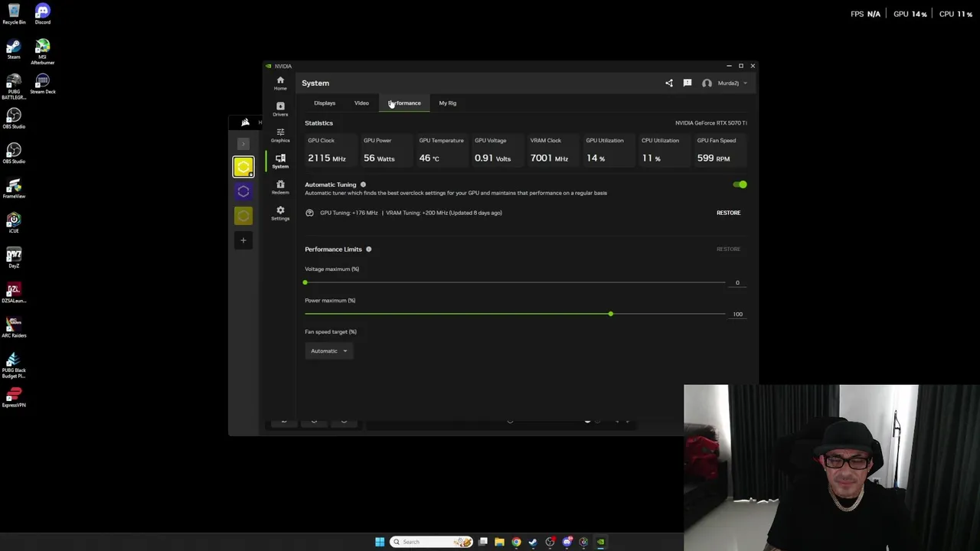Click the Power maximum value field 100

pyautogui.click(x=737, y=314)
